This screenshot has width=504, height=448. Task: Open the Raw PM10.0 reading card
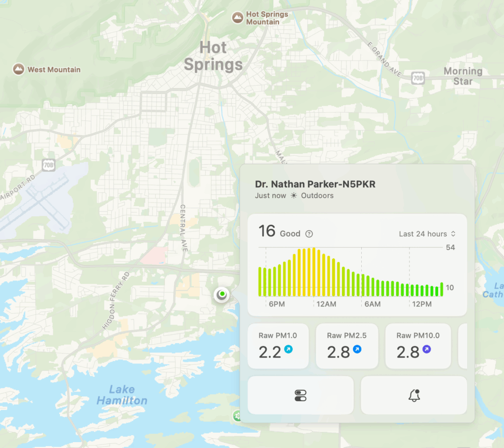(418, 346)
